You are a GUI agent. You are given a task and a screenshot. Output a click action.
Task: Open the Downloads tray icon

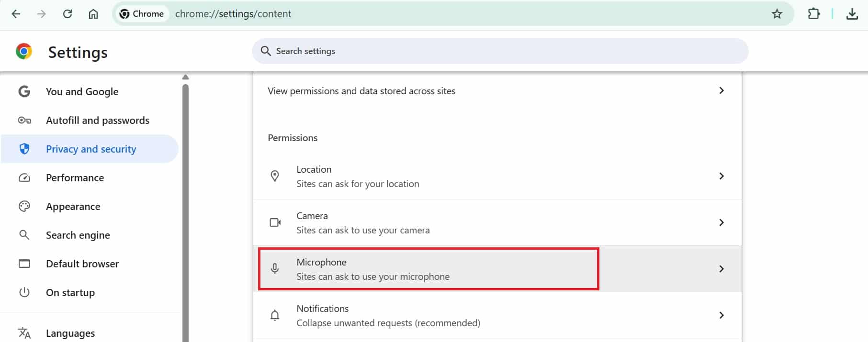pos(852,14)
